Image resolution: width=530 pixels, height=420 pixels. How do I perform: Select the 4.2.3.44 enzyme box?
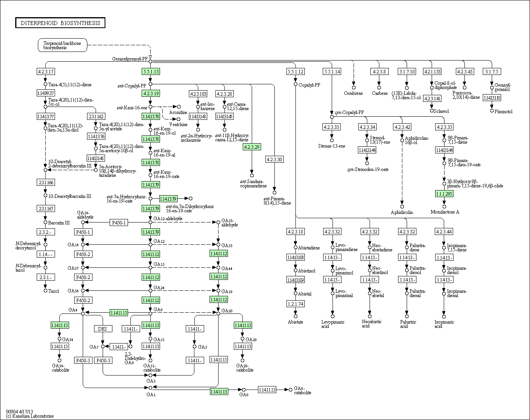click(x=444, y=232)
